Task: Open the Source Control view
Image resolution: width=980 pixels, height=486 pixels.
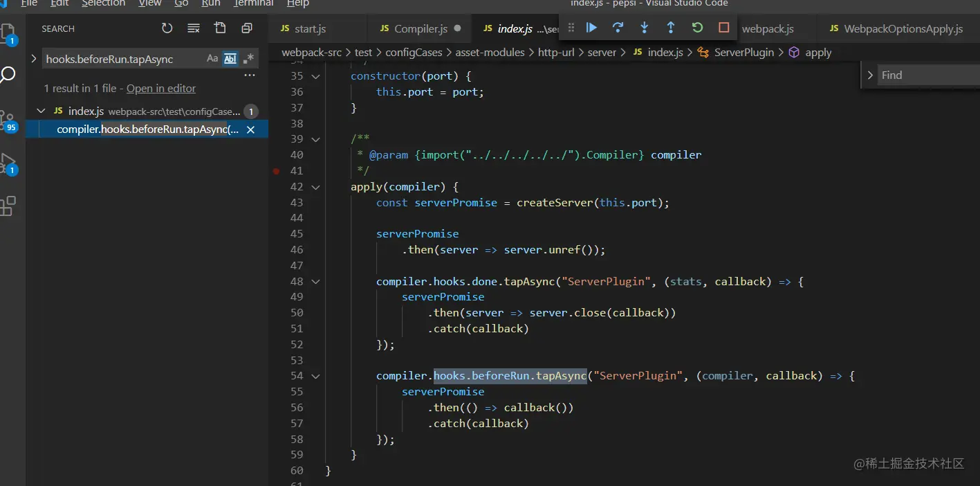Action: tap(9, 118)
